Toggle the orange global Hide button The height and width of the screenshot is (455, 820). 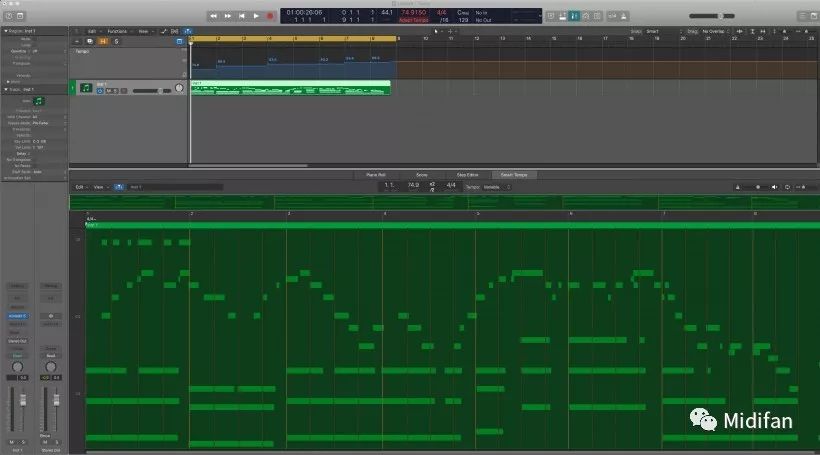(103, 41)
